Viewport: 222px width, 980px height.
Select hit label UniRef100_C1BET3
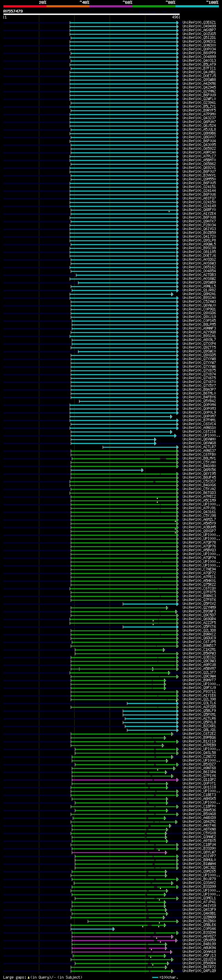pos(199,795)
